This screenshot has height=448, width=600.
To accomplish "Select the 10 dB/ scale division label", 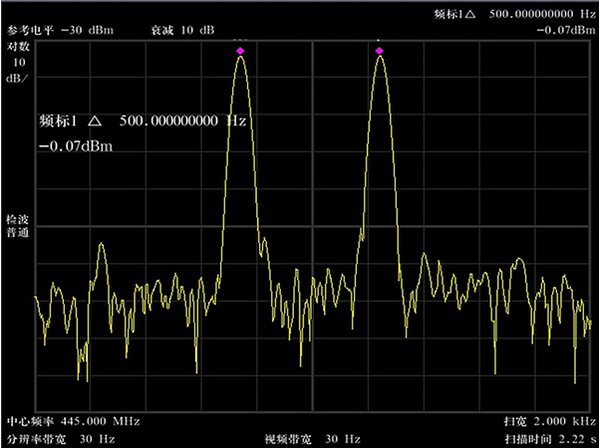I will tap(18, 69).
